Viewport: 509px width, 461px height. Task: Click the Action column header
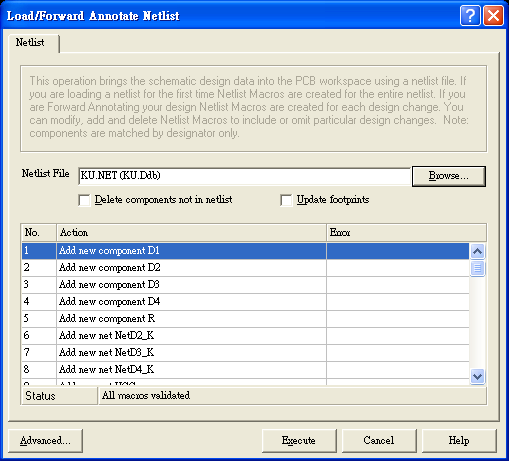pyautogui.click(x=191, y=233)
